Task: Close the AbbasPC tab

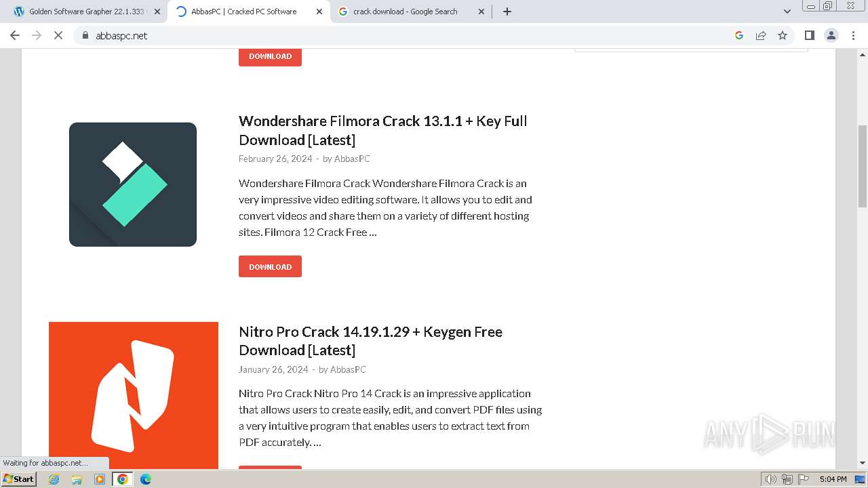Action: tap(319, 12)
